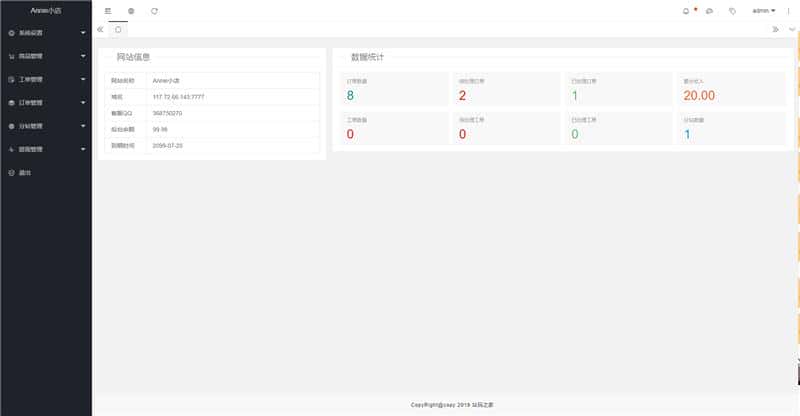Click the processed orders value 1 in green
This screenshot has height=416, width=800.
[575, 95]
